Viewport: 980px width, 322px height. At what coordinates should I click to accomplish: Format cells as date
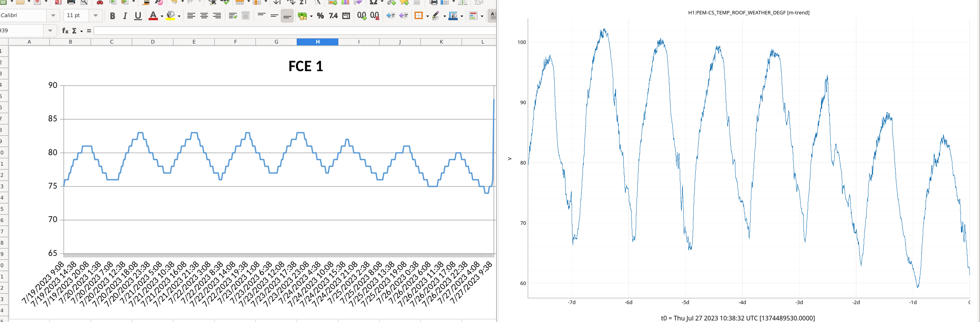pyautogui.click(x=346, y=16)
